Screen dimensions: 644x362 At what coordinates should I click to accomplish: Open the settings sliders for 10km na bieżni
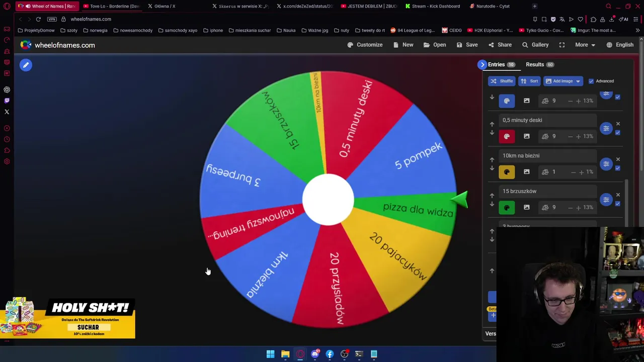pyautogui.click(x=606, y=164)
